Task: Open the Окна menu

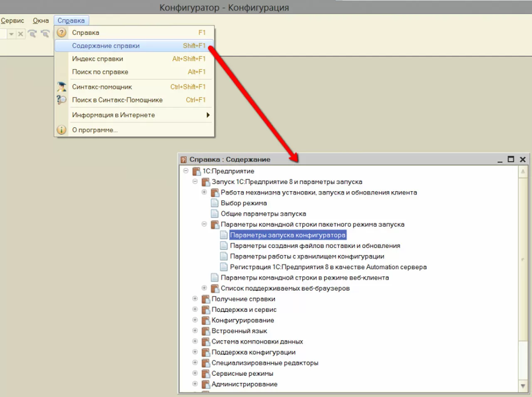Action: coord(41,20)
